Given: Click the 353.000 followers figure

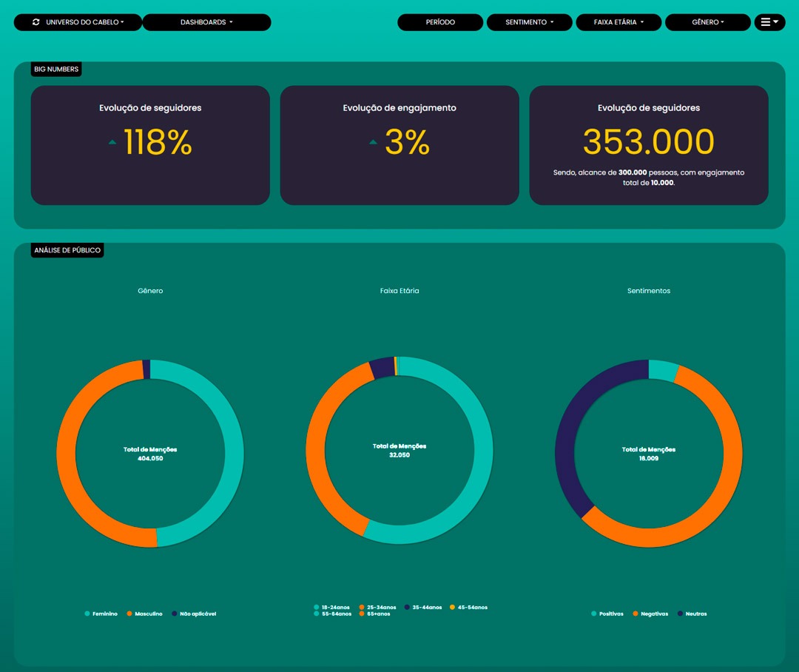Looking at the screenshot, I should click(x=649, y=142).
